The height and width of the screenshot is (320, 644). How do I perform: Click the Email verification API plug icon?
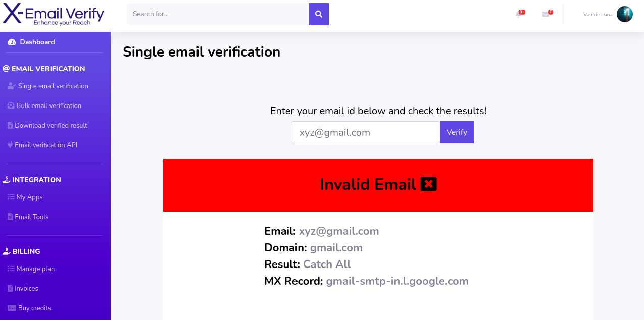pyautogui.click(x=10, y=145)
